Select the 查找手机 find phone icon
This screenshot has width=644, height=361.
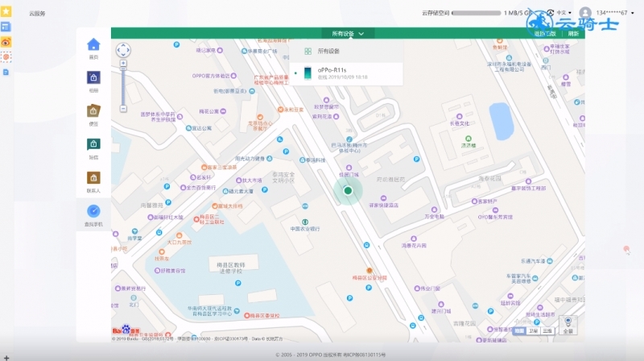93,211
